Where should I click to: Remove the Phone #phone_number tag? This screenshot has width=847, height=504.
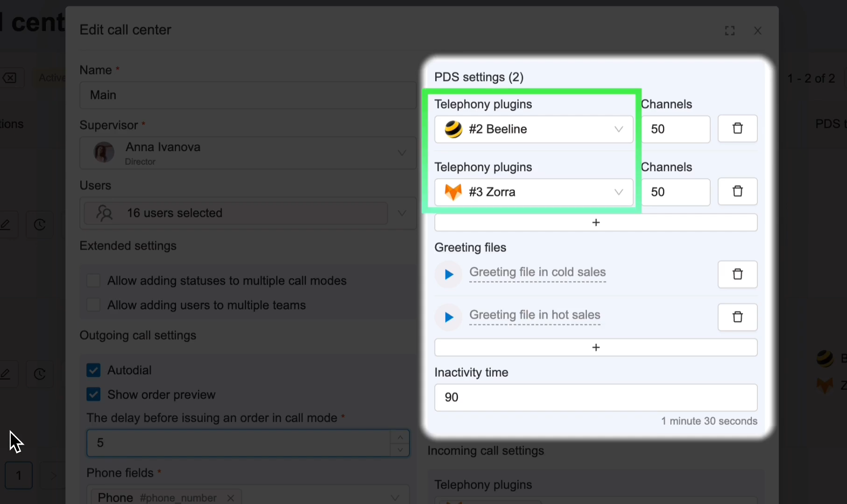pyautogui.click(x=231, y=498)
